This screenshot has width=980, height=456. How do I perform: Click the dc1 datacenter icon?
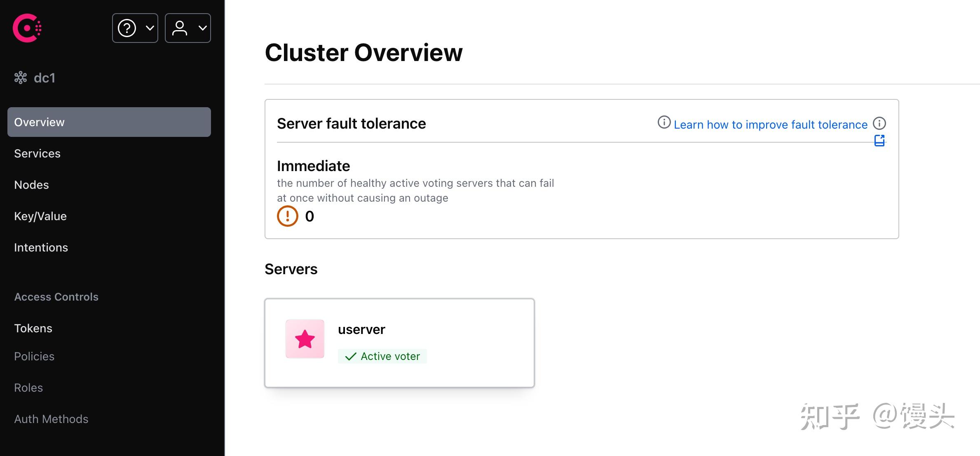click(21, 78)
